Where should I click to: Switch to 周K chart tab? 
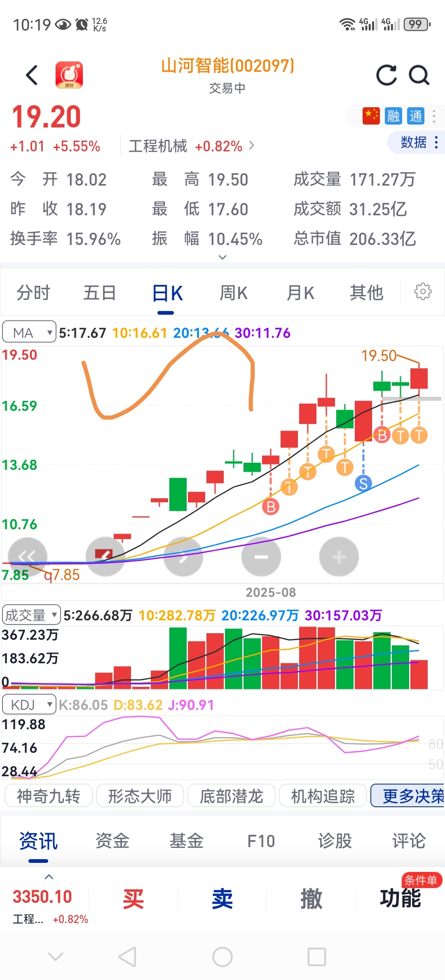[x=234, y=293]
